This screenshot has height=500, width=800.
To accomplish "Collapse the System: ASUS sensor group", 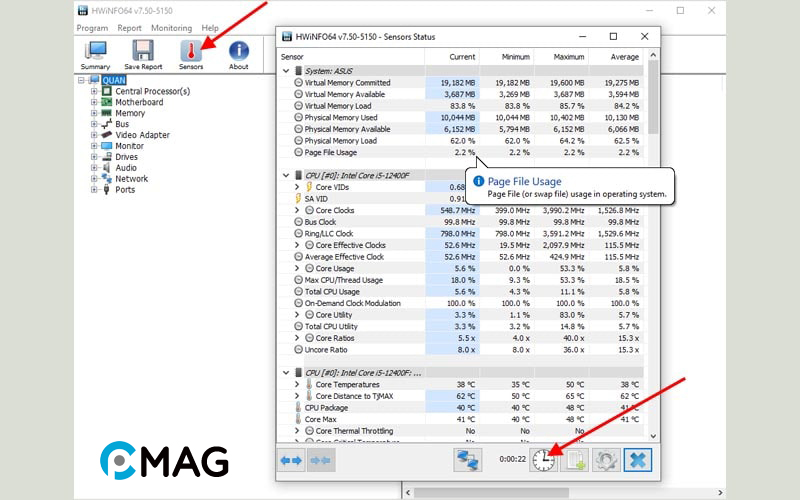I will (288, 71).
